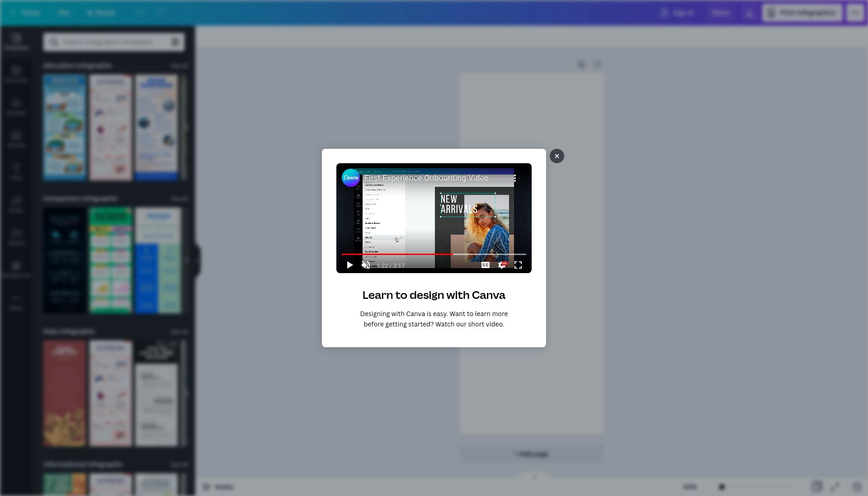Click the Add page button

[x=532, y=454]
